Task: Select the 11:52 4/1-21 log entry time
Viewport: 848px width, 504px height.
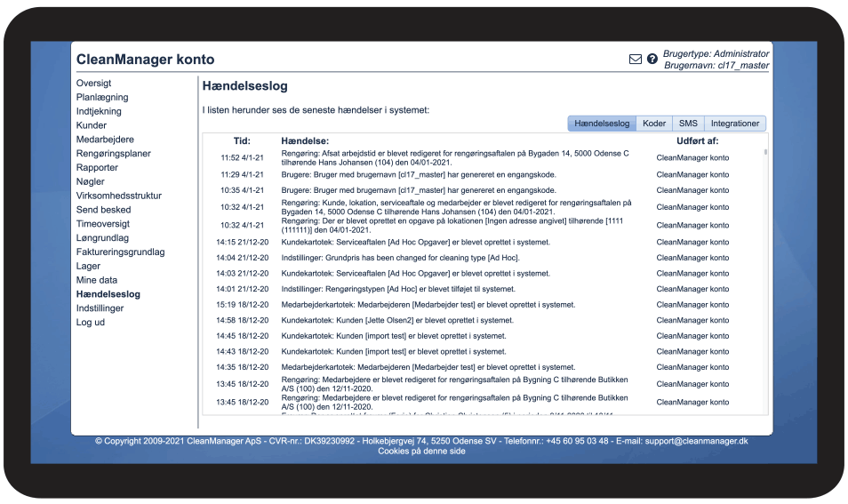Action: tap(242, 158)
